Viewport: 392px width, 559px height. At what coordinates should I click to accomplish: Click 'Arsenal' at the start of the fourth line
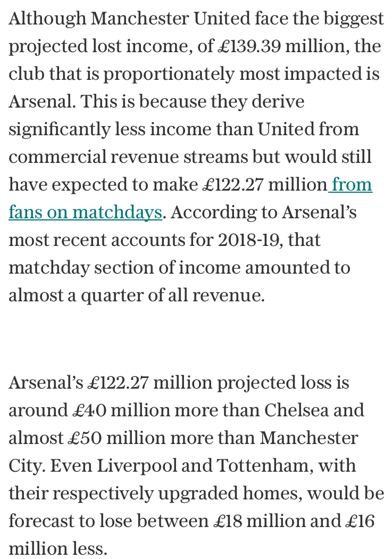coord(41,102)
